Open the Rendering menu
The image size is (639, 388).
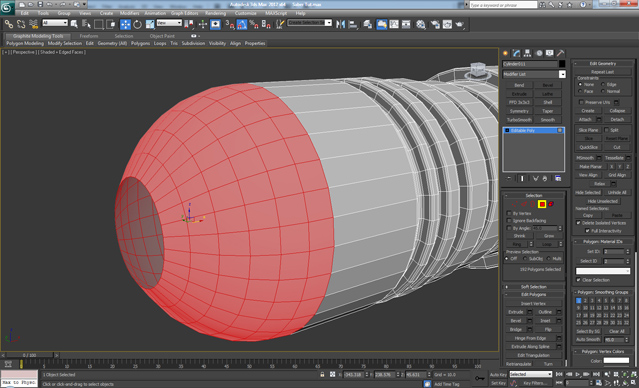pyautogui.click(x=215, y=13)
